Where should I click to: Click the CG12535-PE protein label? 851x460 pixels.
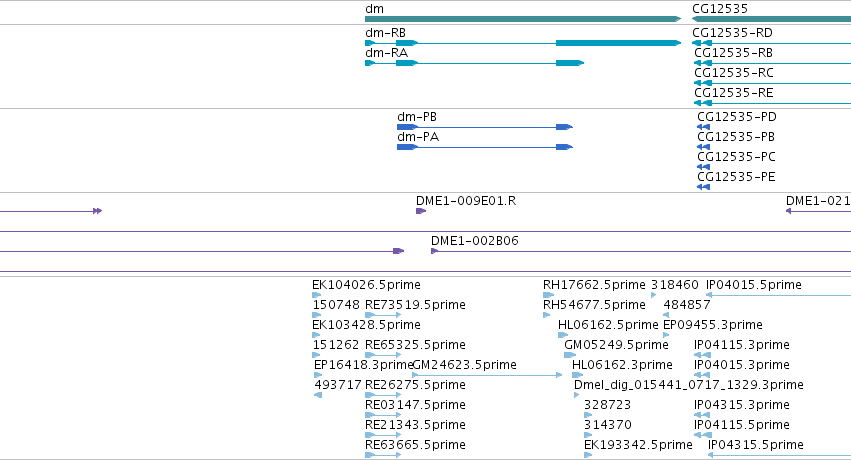point(736,177)
